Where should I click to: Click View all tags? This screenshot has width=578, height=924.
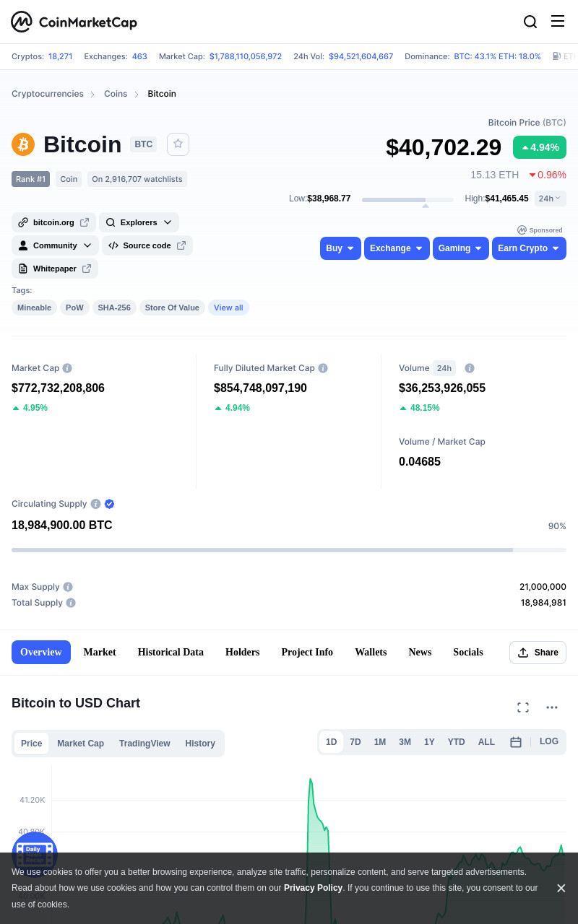[228, 308]
